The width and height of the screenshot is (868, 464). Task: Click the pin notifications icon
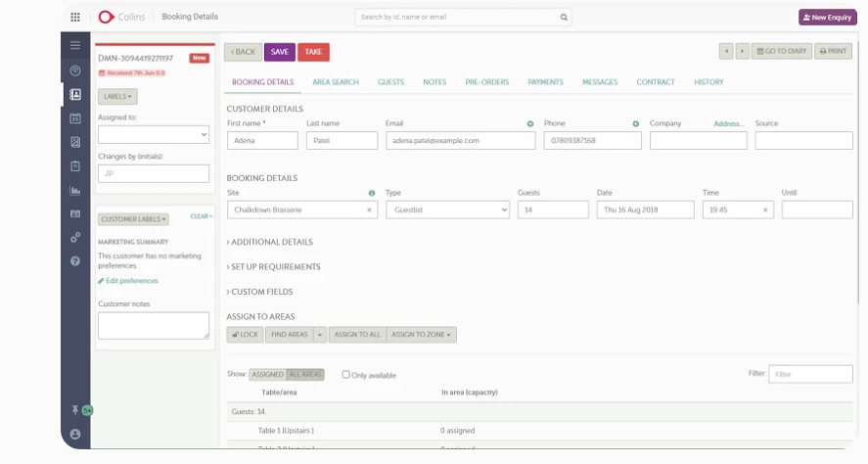[75, 410]
